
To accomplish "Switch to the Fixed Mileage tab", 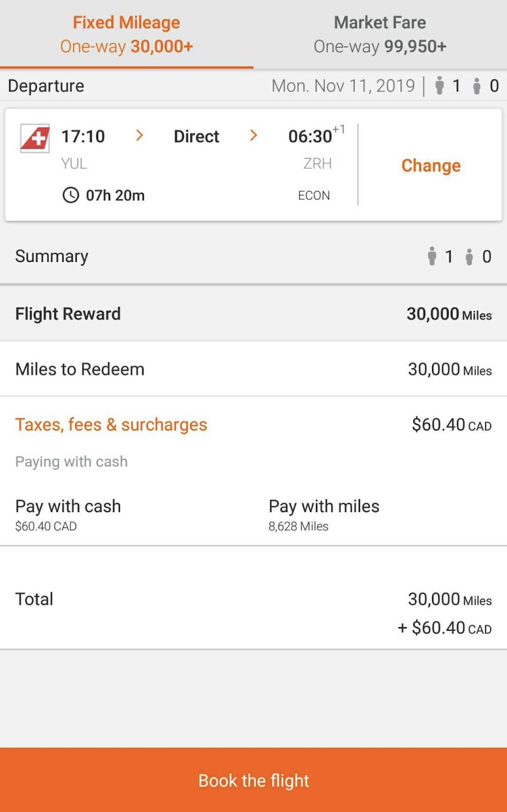I will [x=126, y=35].
